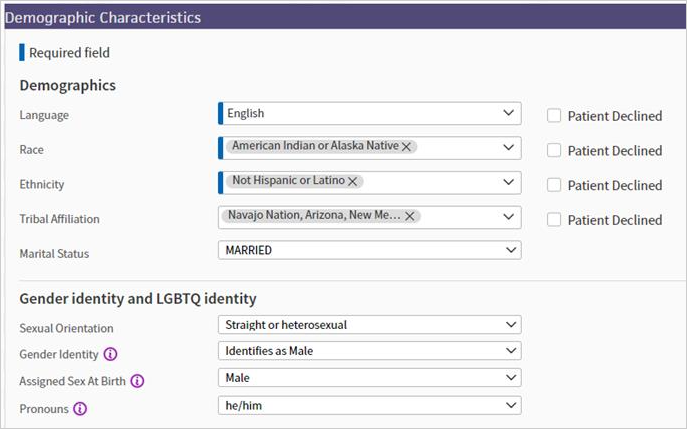Expand the Ethnicity dropdown arrow
Image resolution: width=687 pixels, height=429 pixels.
coord(509,183)
